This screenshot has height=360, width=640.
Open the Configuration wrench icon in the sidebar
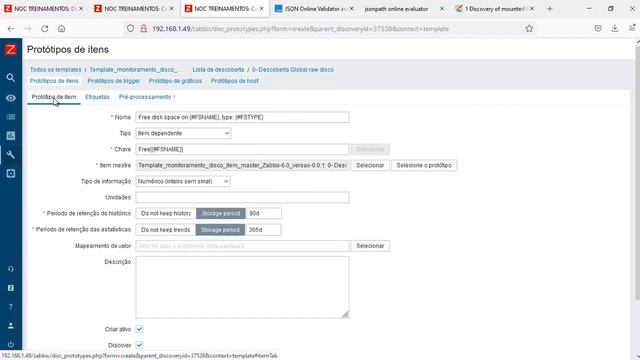click(11, 155)
